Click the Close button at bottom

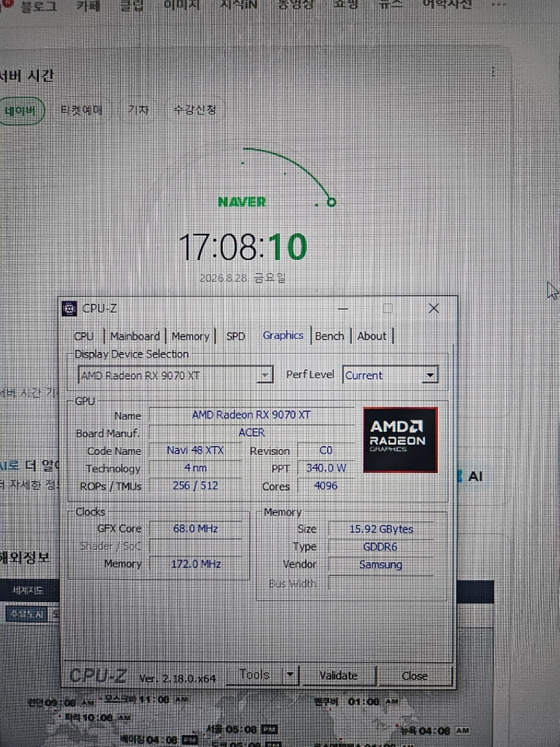pyautogui.click(x=414, y=676)
